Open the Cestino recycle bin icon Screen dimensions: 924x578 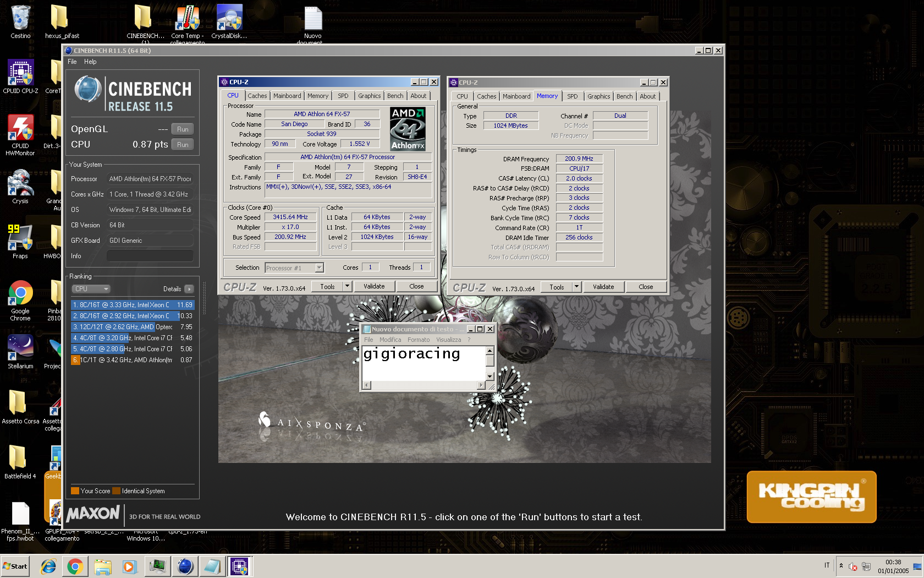[x=20, y=22]
